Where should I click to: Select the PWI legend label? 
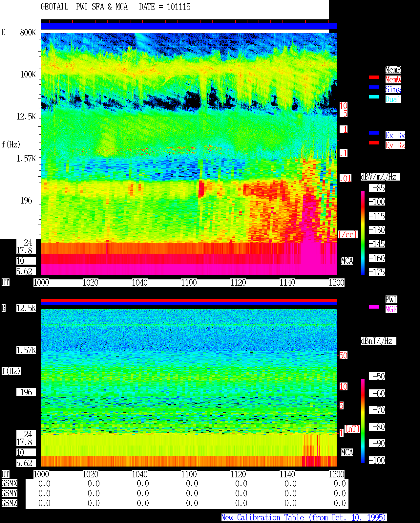click(x=391, y=299)
